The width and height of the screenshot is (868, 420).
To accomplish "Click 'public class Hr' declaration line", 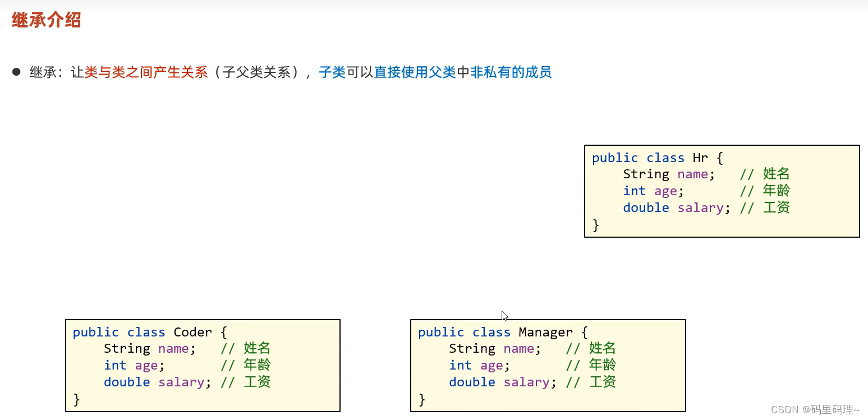I will coord(656,158).
